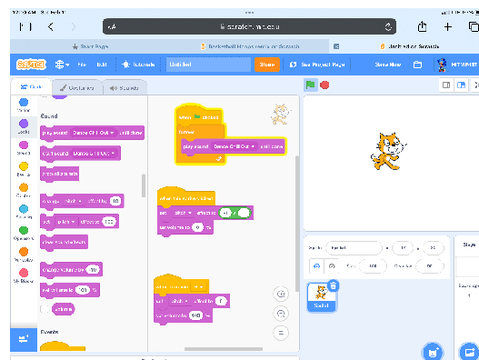The width and height of the screenshot is (479, 360).
Task: Click the orange Share button
Action: point(267,65)
